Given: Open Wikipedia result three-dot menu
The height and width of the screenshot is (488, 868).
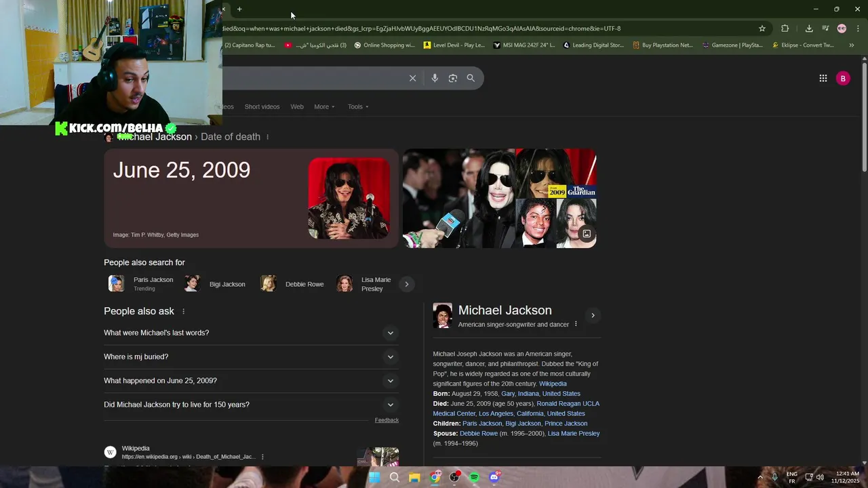Looking at the screenshot, I should (262, 457).
